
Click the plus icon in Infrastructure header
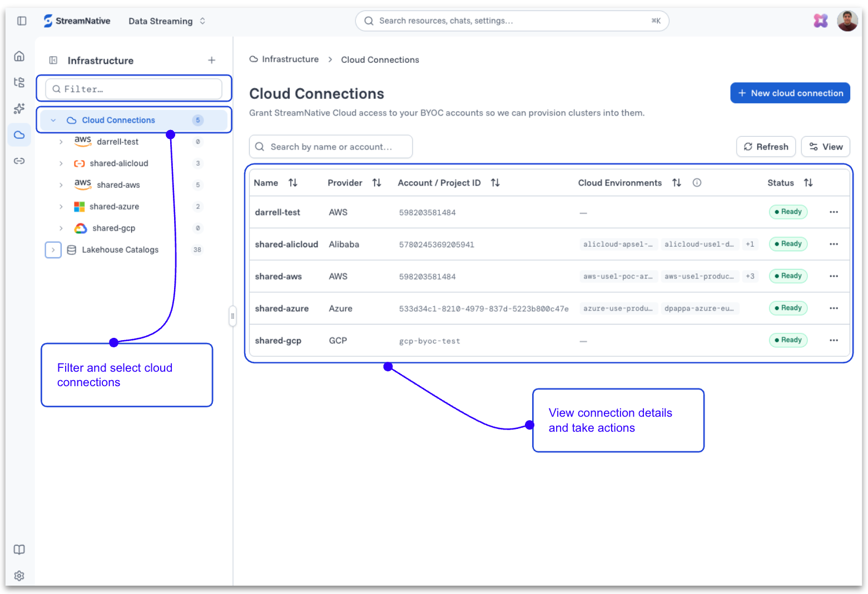[212, 61]
